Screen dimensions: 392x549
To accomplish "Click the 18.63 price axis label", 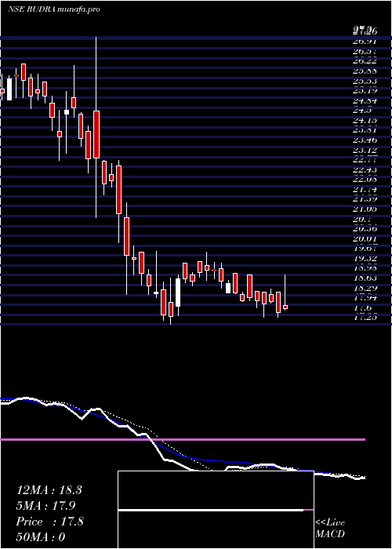I will [365, 278].
